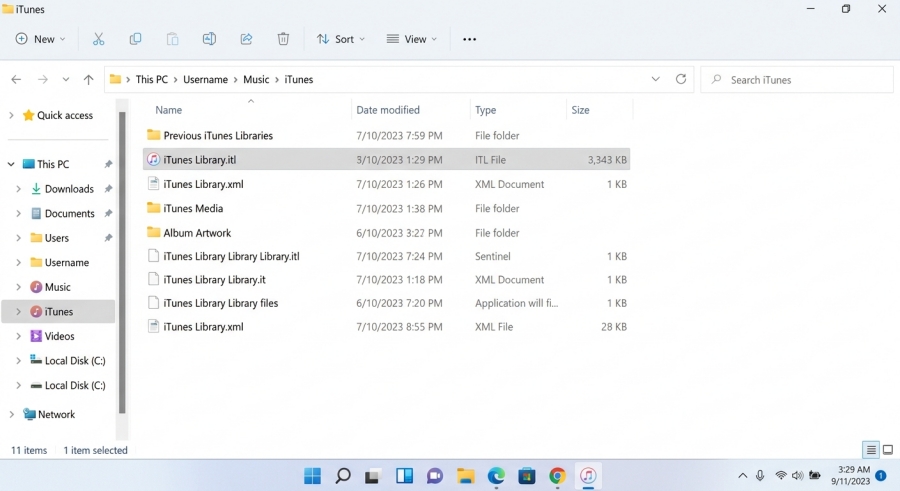Expand Network tree node
Image resolution: width=900 pixels, height=491 pixels.
(11, 414)
